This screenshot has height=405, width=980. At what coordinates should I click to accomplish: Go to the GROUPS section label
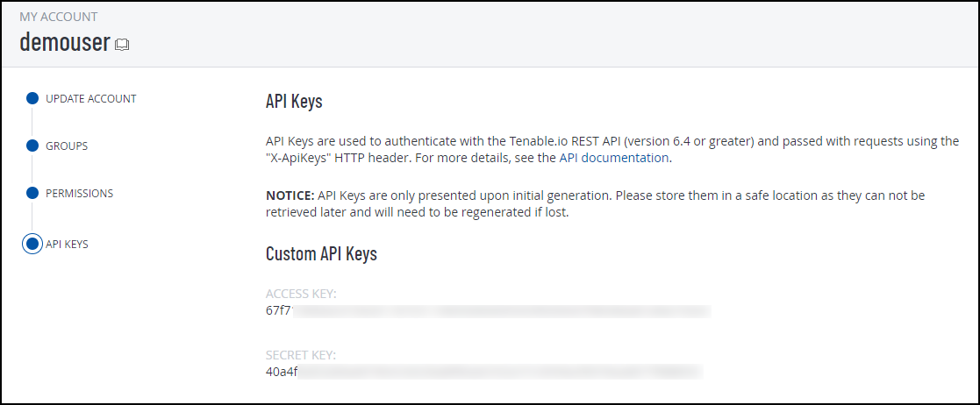point(67,146)
